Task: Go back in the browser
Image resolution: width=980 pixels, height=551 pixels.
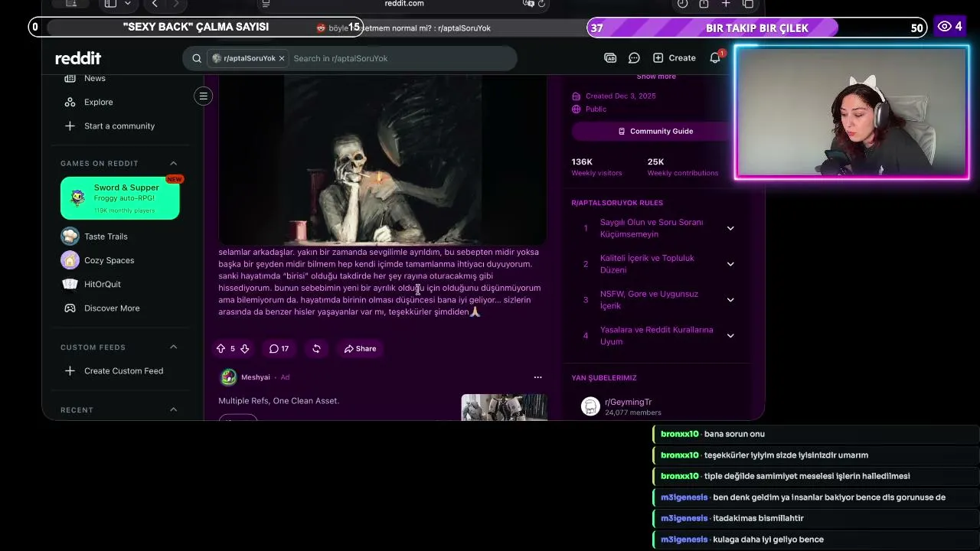Action: (155, 4)
